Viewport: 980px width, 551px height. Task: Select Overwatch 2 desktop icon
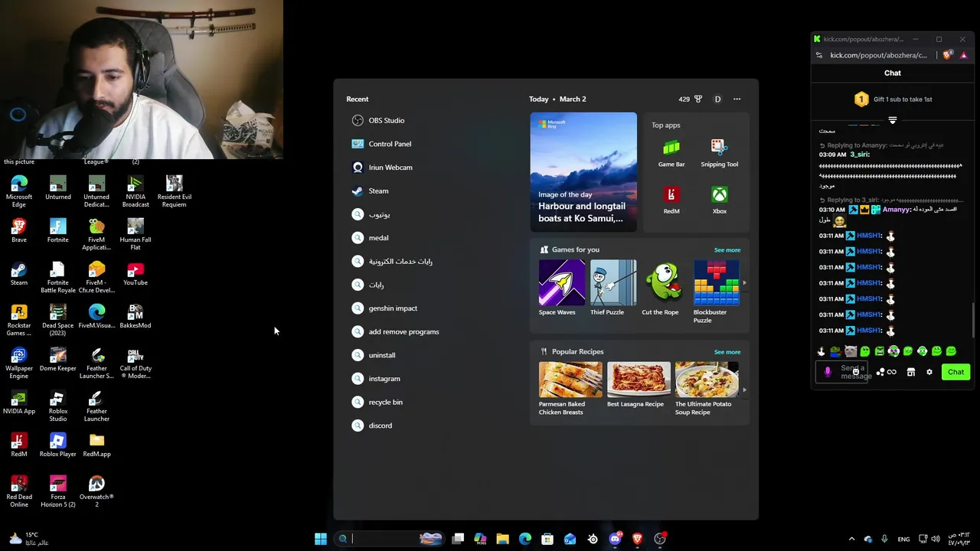pos(96,491)
